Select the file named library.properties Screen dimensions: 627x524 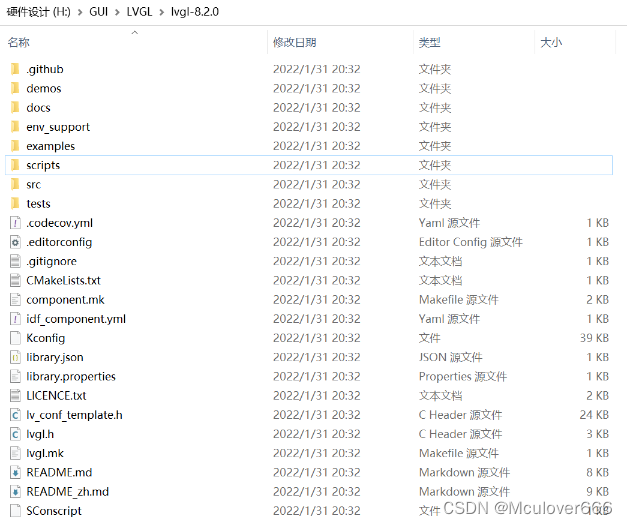click(x=71, y=376)
